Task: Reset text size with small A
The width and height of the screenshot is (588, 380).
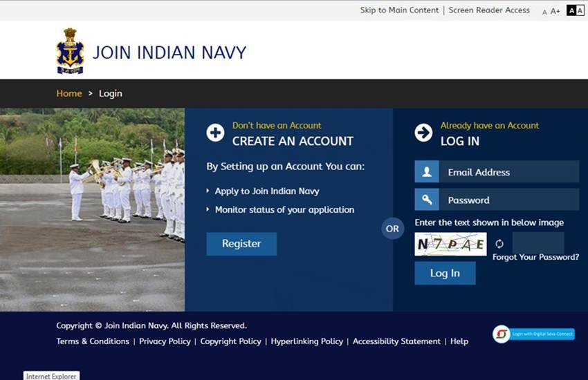Action: pyautogui.click(x=544, y=12)
